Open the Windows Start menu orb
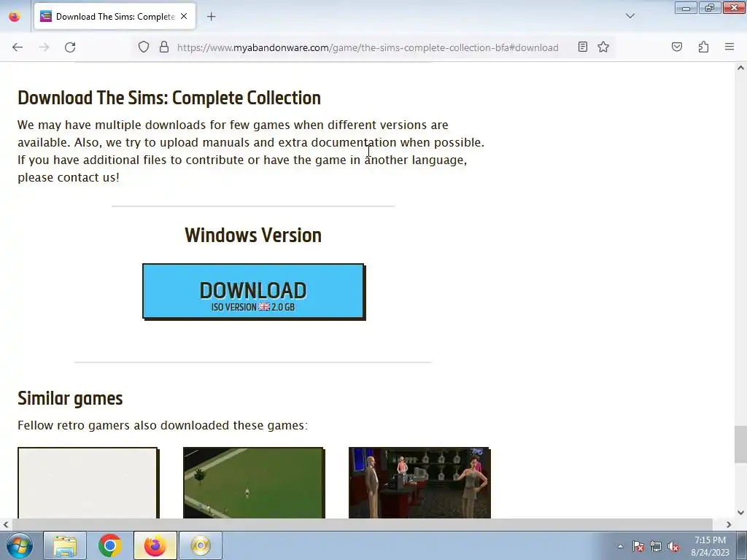The image size is (747, 560). click(20, 545)
